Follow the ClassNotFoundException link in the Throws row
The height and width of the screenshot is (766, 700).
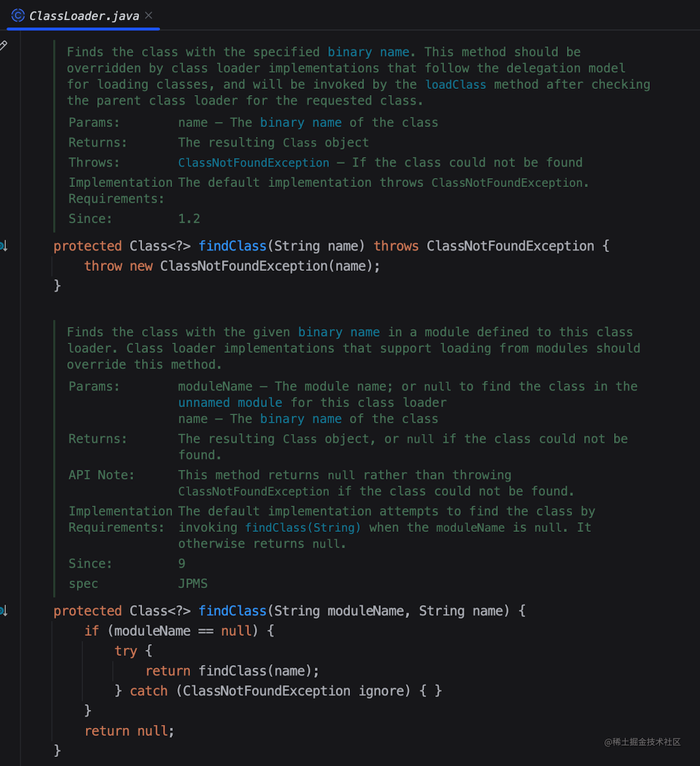pos(254,162)
